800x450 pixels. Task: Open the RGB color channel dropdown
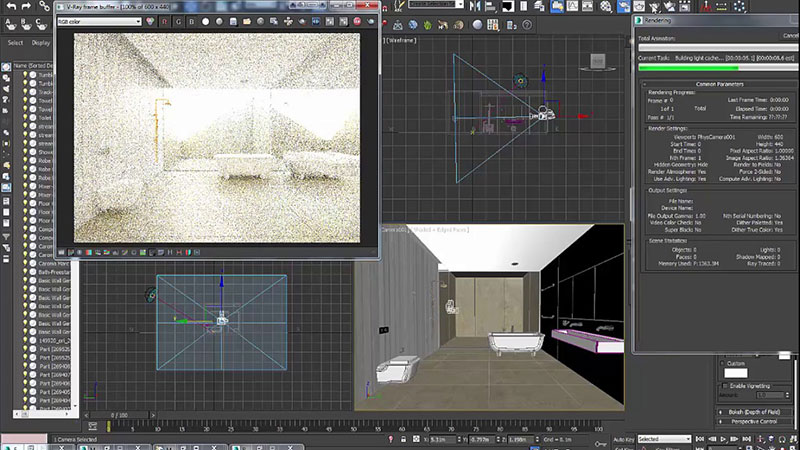(99, 21)
